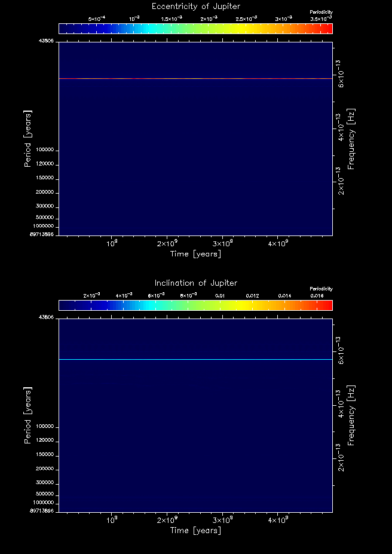Click the 3×10⁹ time tick under the eccentricity plot
Viewport: 392px width, 554px height.
pos(222,244)
